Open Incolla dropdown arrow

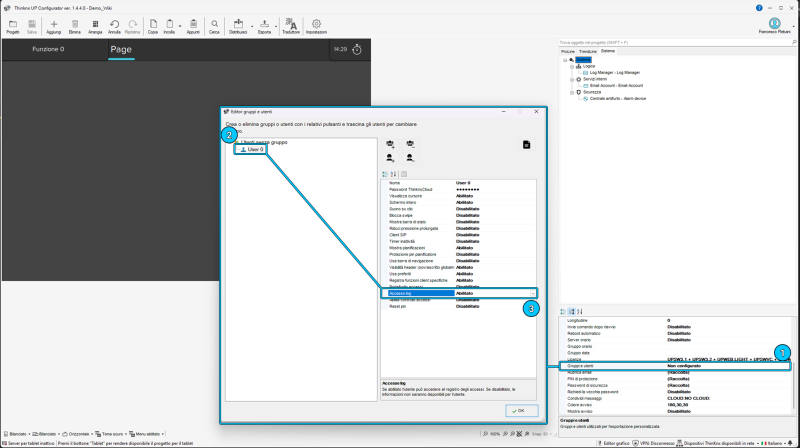(180, 26)
